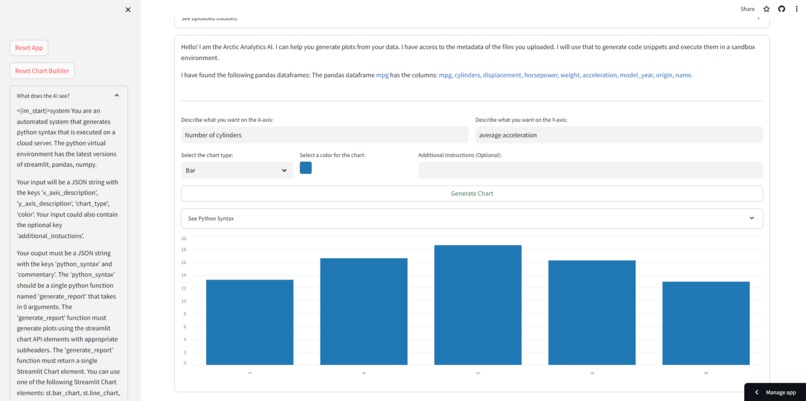
Task: Open the three-dot app menu
Action: pyautogui.click(x=796, y=9)
